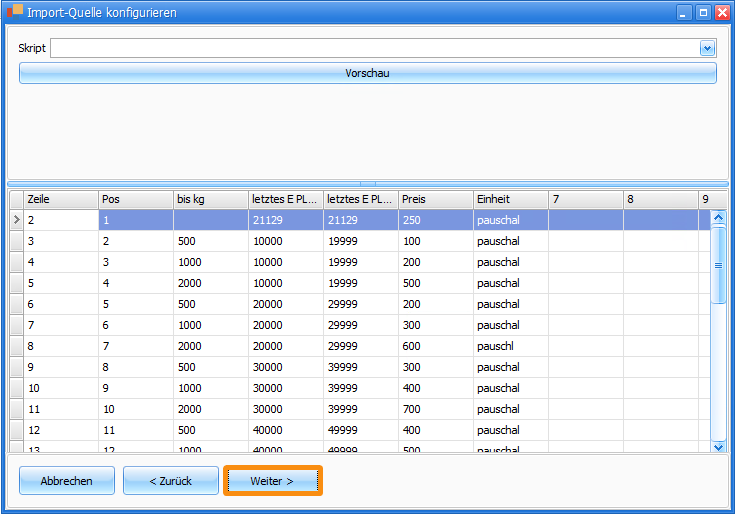735x515 pixels.
Task: Cancel the import with Abbrechen
Action: pyautogui.click(x=67, y=481)
